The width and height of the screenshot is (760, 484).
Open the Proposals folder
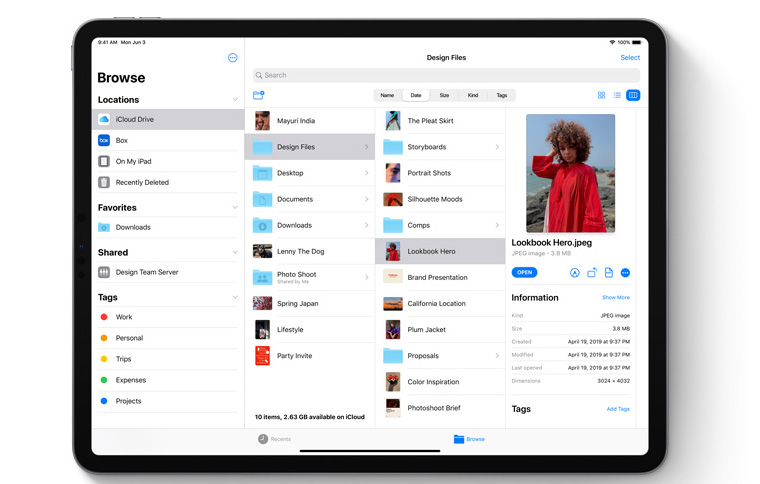[441, 356]
